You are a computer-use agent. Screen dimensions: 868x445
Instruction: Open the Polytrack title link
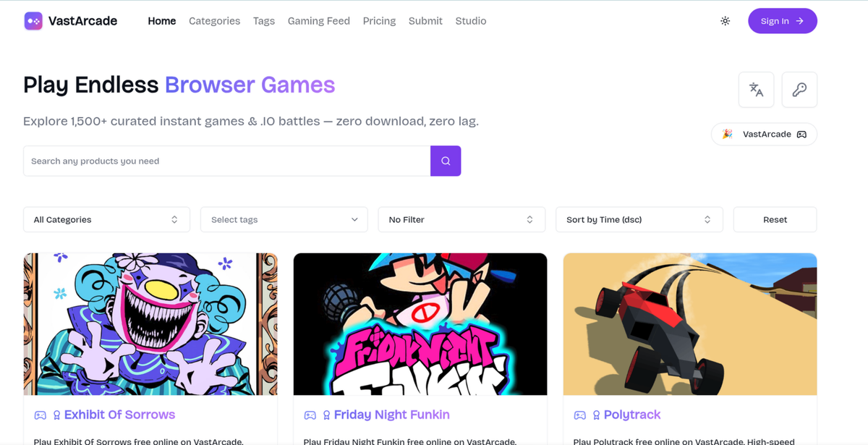(x=632, y=415)
